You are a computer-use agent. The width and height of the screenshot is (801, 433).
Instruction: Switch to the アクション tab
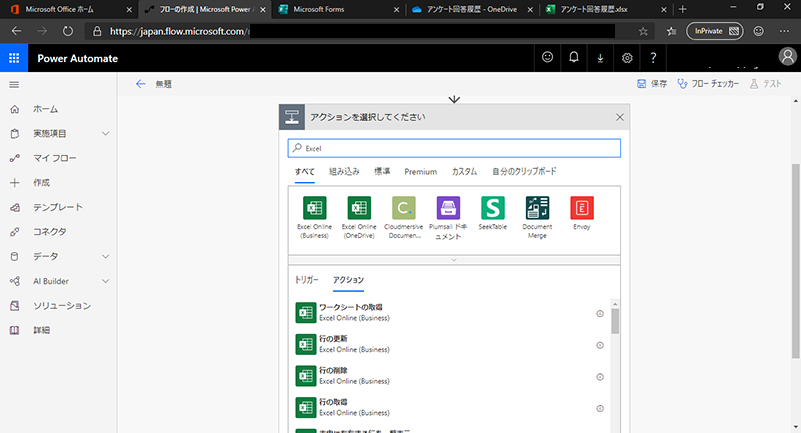(x=348, y=280)
